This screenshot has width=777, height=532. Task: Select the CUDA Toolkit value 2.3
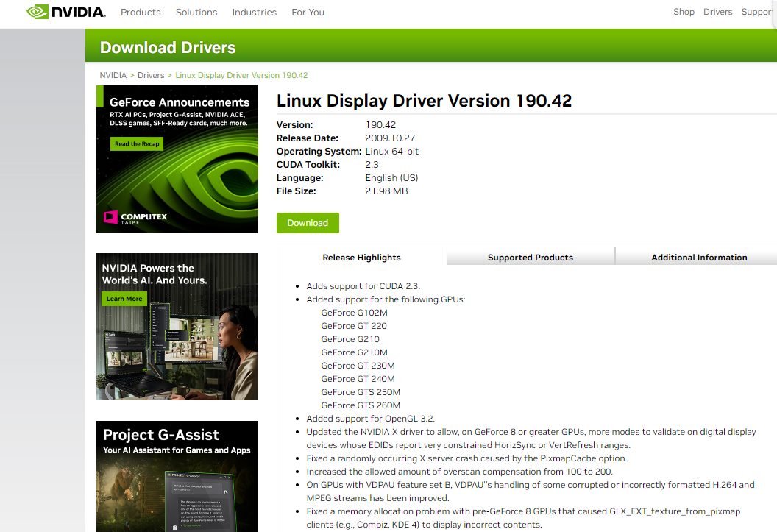click(x=372, y=164)
